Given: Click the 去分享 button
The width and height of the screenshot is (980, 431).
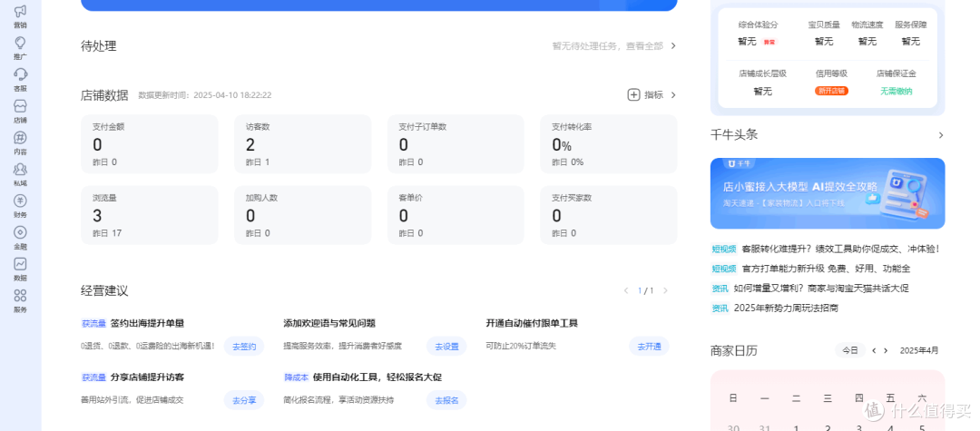Looking at the screenshot, I should [x=244, y=400].
